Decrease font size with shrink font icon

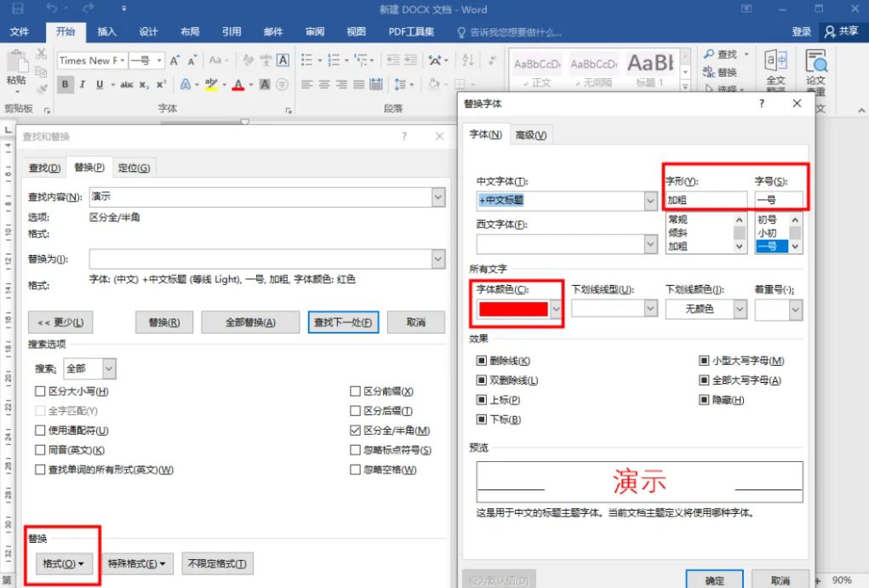click(x=192, y=60)
